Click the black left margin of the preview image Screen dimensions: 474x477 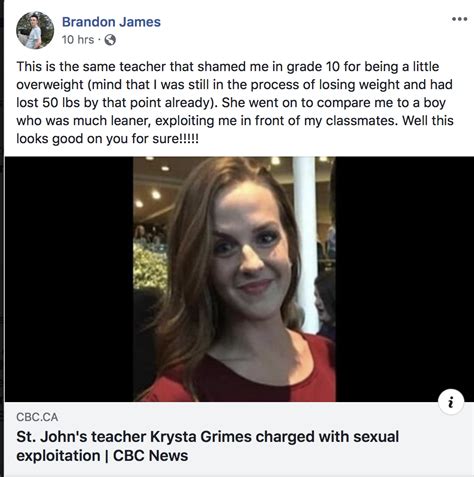pos(69,279)
